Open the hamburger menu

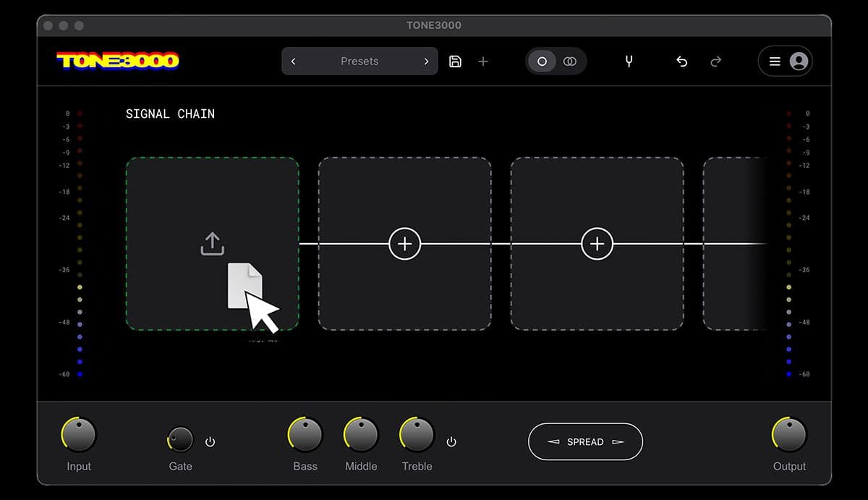(775, 62)
